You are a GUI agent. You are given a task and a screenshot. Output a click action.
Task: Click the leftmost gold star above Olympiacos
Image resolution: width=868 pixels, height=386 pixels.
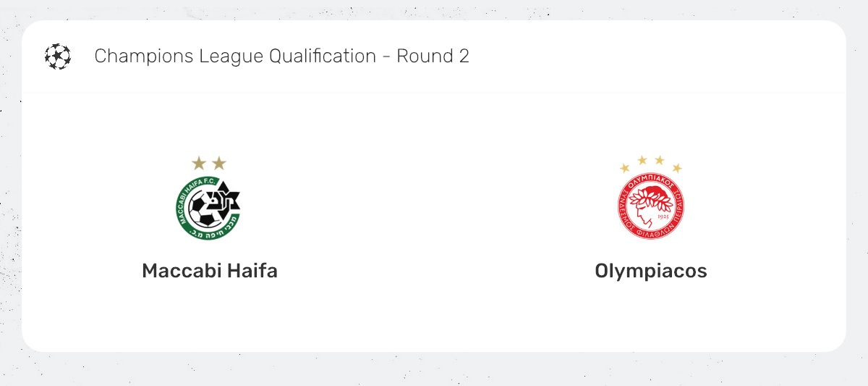[x=625, y=168]
